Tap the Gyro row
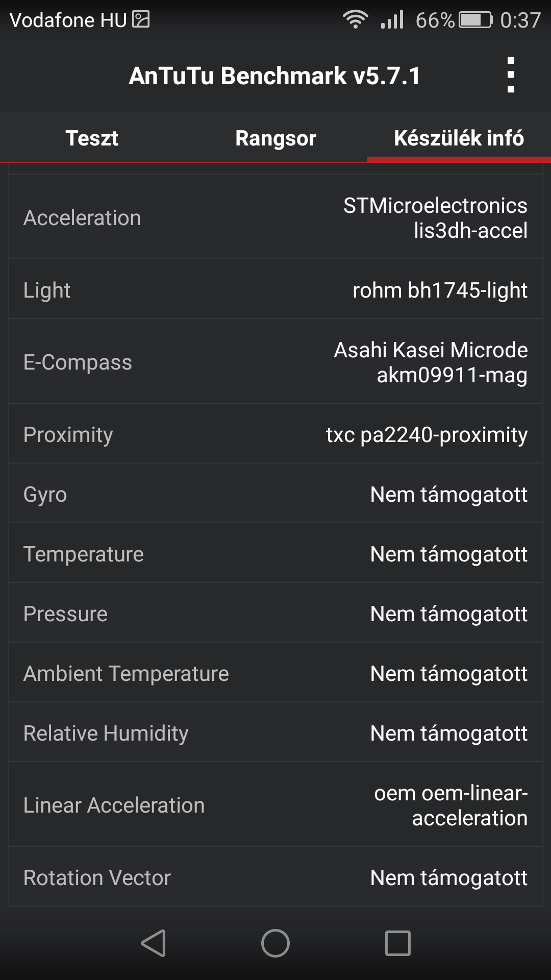The width and height of the screenshot is (551, 980). click(x=275, y=494)
